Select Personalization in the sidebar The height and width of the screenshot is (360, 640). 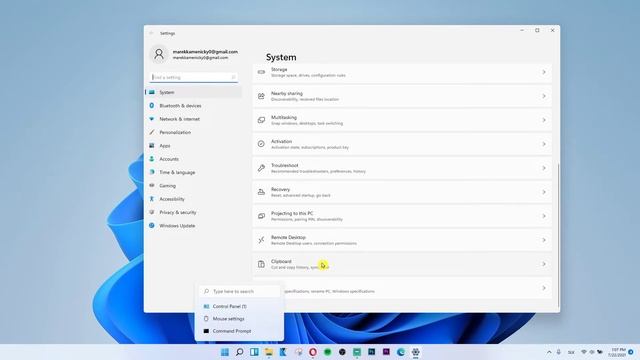coord(193,132)
